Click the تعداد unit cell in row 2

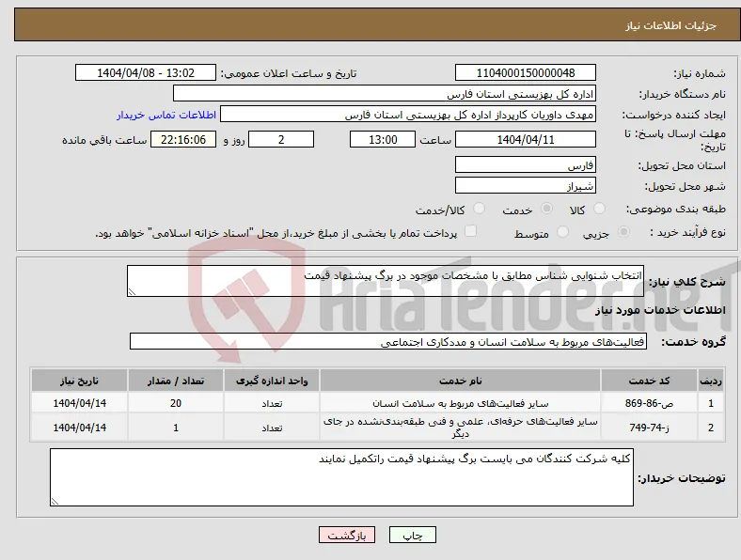272,428
